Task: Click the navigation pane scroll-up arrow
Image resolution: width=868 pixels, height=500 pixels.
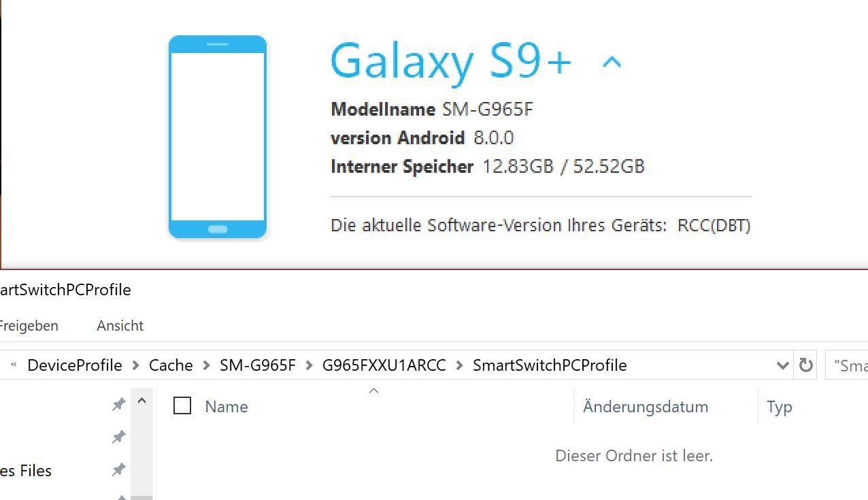Action: tap(141, 401)
